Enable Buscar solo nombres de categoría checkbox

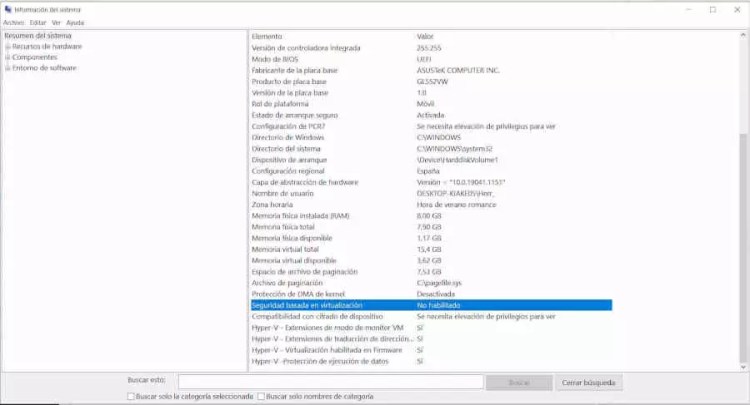[261, 396]
